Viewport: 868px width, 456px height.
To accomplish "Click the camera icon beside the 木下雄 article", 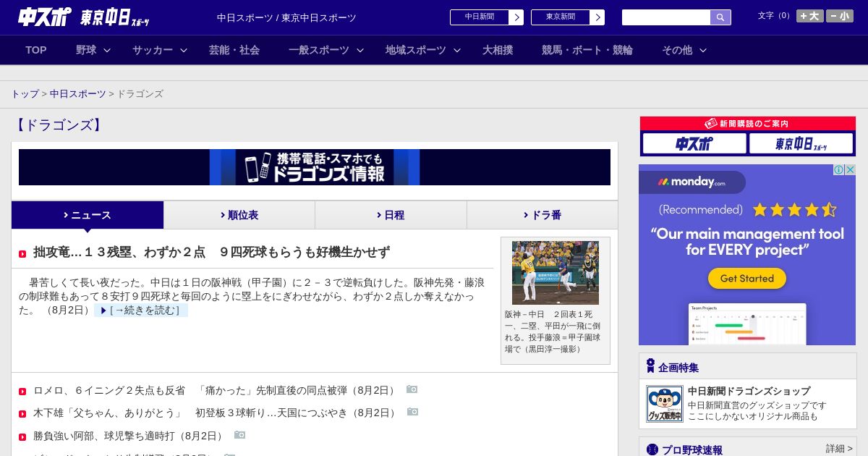I will (x=412, y=412).
